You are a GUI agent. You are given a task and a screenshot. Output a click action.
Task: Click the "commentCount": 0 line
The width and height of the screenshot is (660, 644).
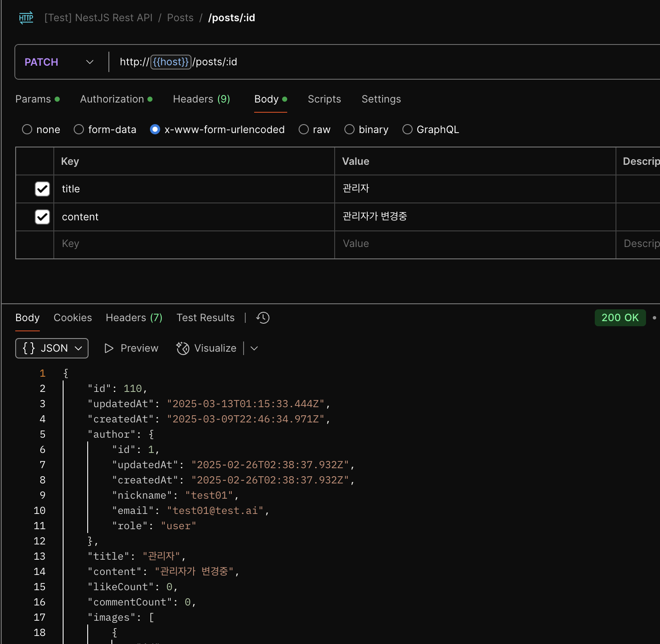coord(142,602)
